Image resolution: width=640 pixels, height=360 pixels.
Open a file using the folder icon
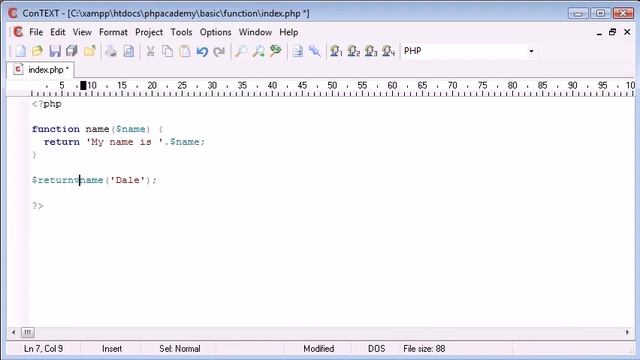[37, 51]
